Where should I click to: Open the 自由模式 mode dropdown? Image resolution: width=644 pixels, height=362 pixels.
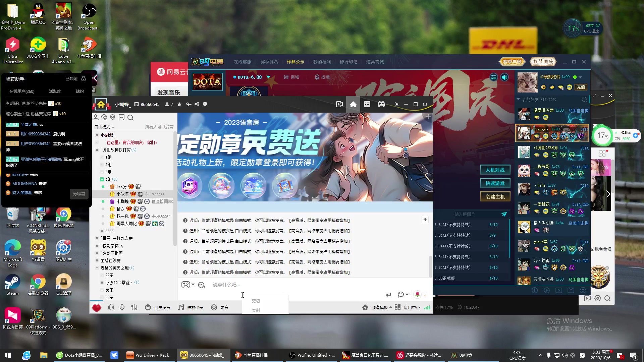pyautogui.click(x=104, y=127)
